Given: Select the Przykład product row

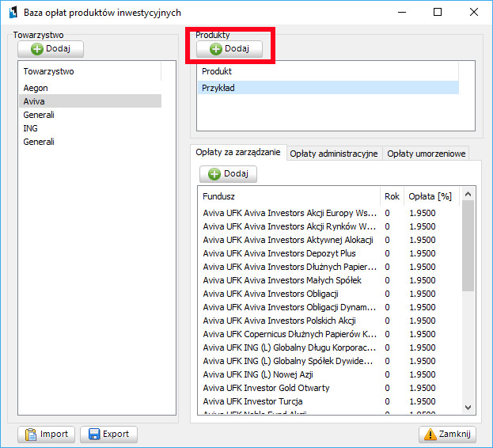Looking at the screenshot, I should click(327, 88).
